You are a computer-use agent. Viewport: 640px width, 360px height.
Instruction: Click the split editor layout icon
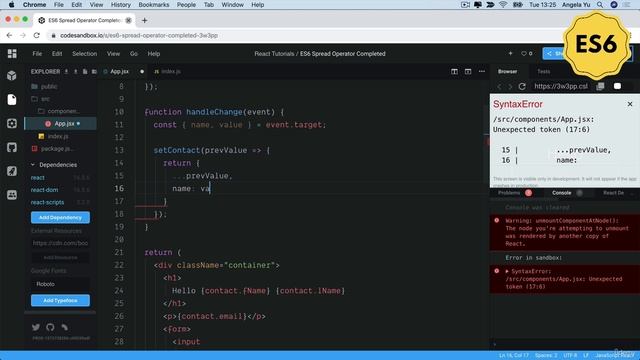pos(454,71)
